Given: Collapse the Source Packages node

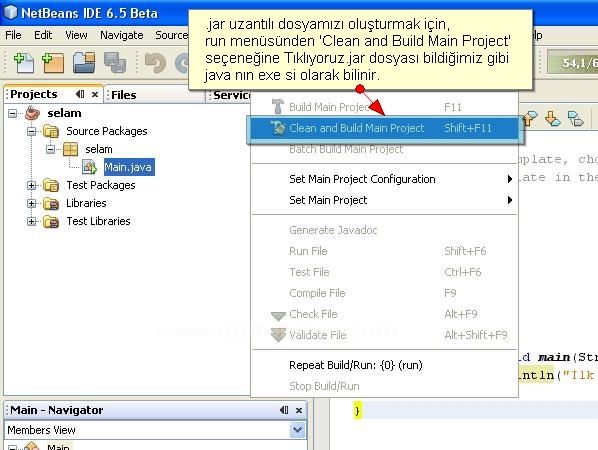Looking at the screenshot, I should (31, 132).
